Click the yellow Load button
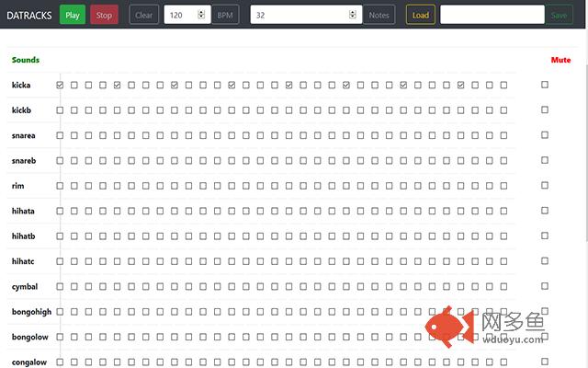 421,15
